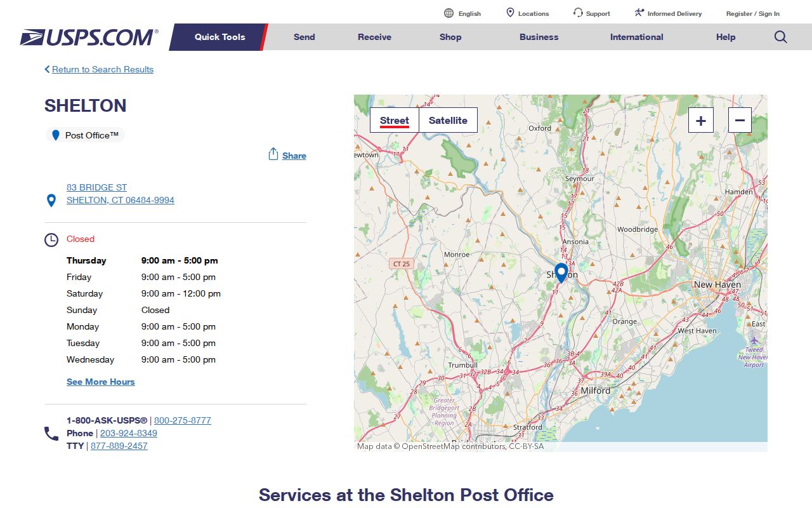Expand See More Hours

point(101,382)
